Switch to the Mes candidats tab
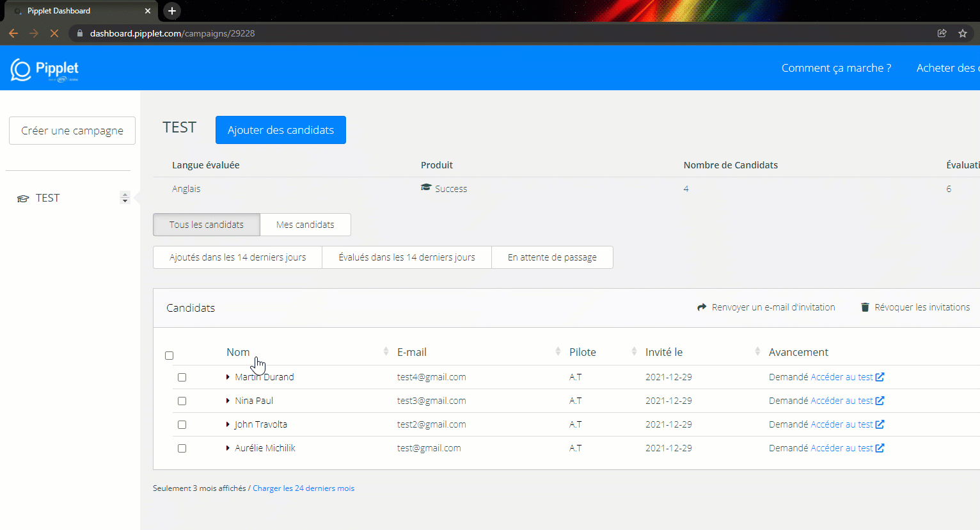 (305, 225)
